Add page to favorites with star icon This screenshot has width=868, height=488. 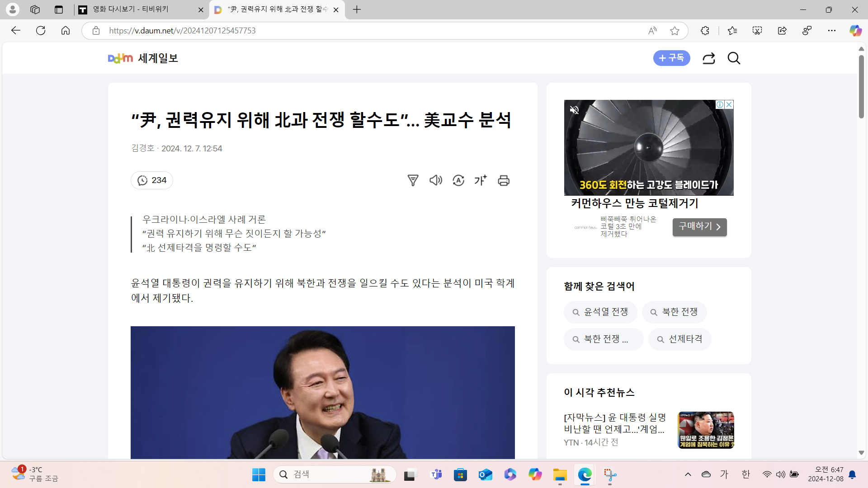pos(675,31)
